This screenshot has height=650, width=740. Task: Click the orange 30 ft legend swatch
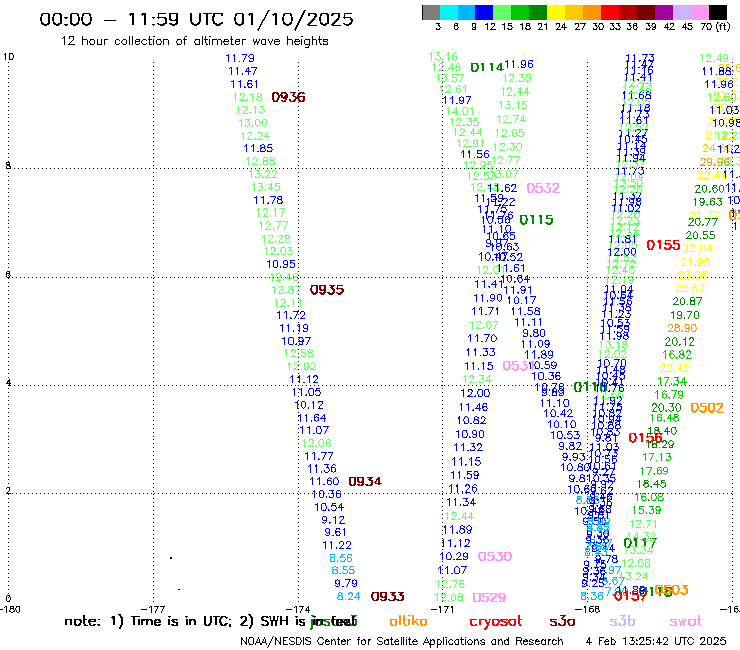[591, 12]
